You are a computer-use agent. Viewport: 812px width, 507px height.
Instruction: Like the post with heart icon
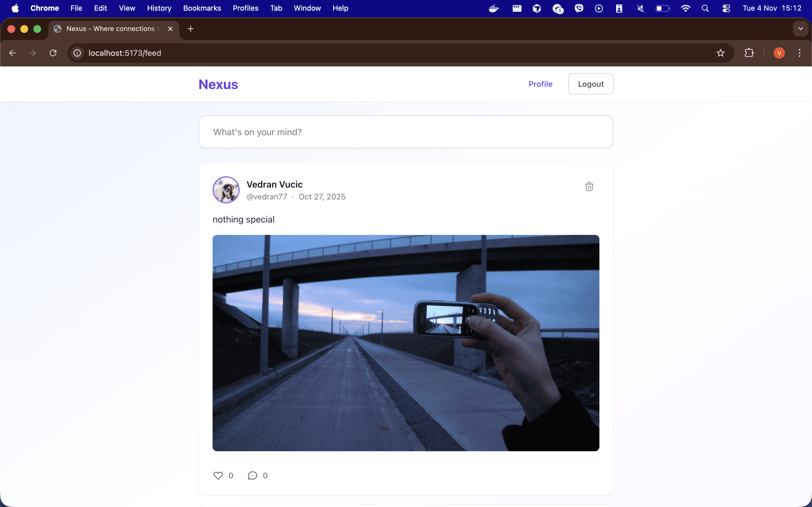(x=218, y=475)
